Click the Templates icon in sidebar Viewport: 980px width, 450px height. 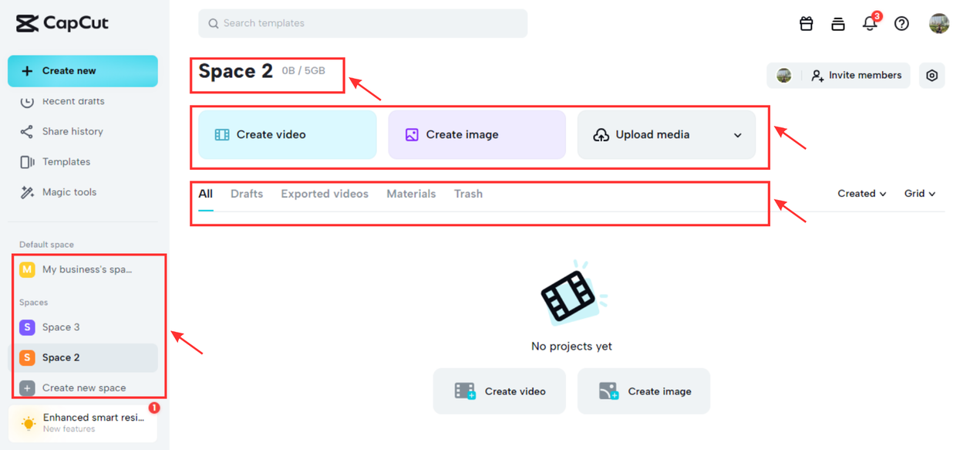coord(27,162)
